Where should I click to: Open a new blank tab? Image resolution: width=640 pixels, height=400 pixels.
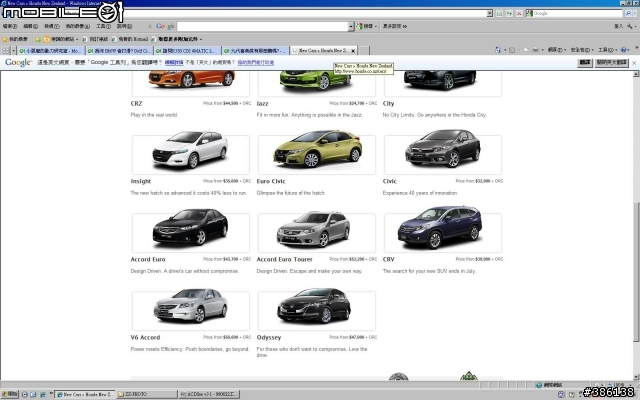pos(364,51)
